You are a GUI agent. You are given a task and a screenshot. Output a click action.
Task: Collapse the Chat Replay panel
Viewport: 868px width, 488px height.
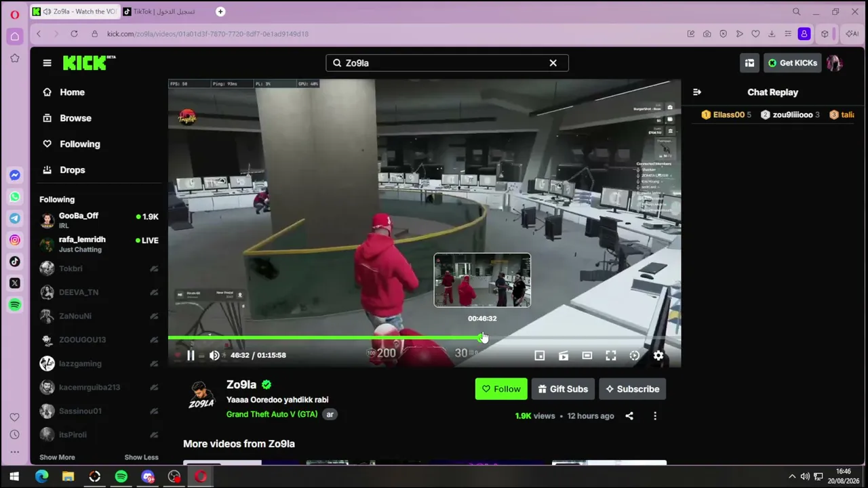(x=696, y=92)
